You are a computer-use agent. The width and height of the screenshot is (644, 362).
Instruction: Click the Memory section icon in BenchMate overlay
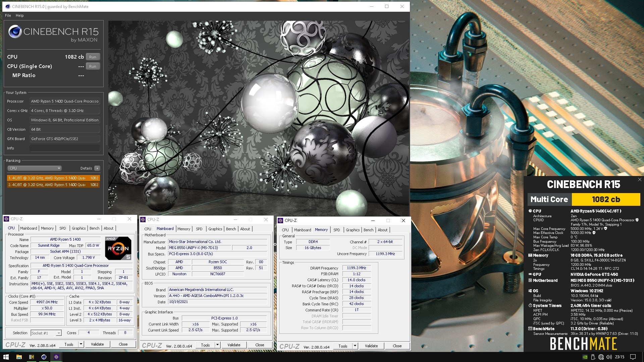(x=530, y=255)
